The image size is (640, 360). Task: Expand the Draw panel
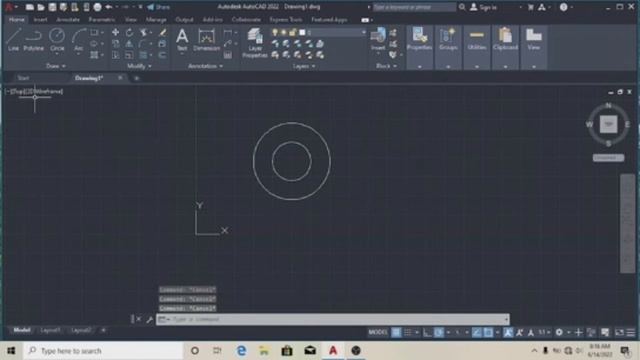click(56, 66)
